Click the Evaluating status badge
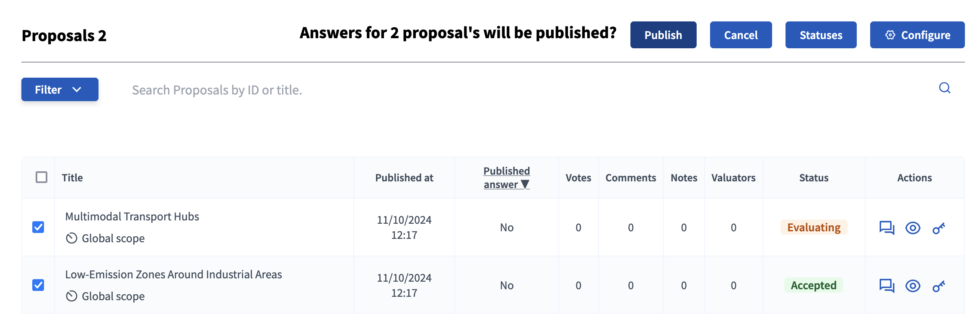The width and height of the screenshot is (980, 314). (x=814, y=227)
